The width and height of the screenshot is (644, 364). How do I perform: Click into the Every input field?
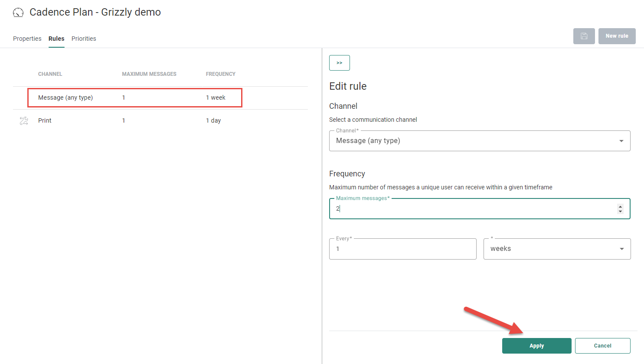[402, 249]
